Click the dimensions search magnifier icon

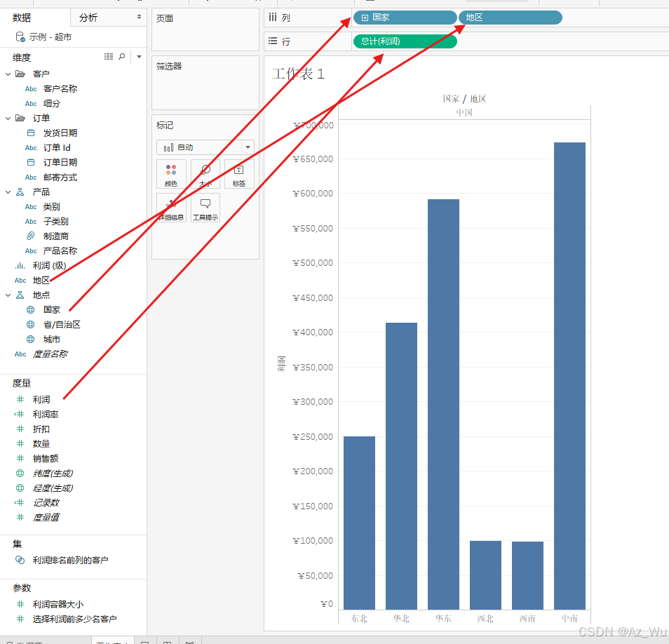121,56
